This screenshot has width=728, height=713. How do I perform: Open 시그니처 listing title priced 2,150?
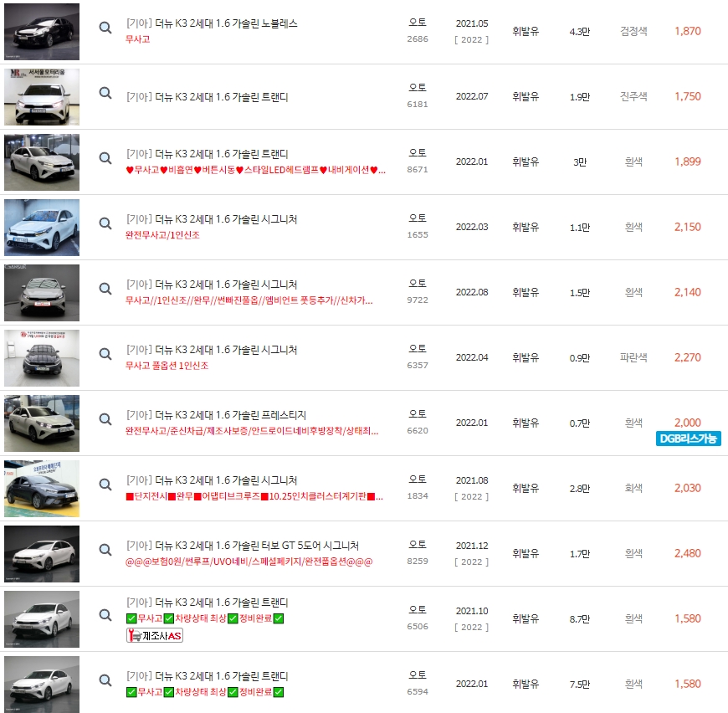212,219
